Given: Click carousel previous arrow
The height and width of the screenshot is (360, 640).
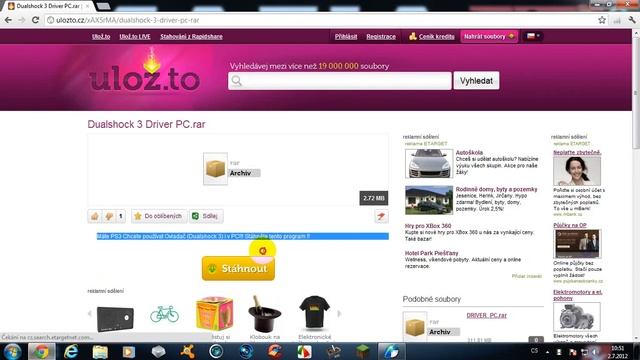Looking at the screenshot, I should (90, 314).
